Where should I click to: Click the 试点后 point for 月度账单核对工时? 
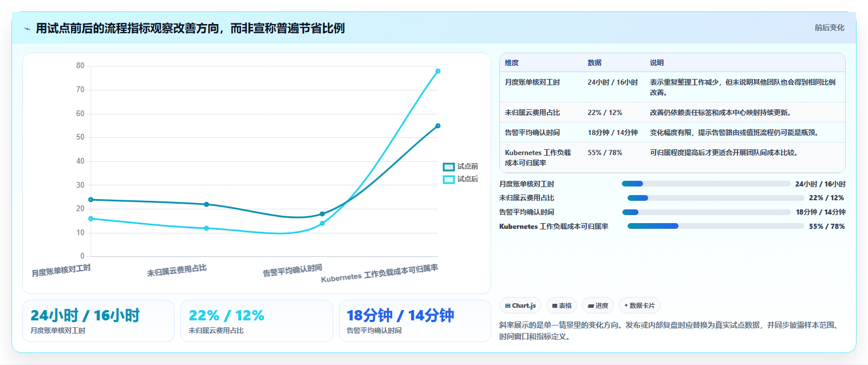point(90,219)
